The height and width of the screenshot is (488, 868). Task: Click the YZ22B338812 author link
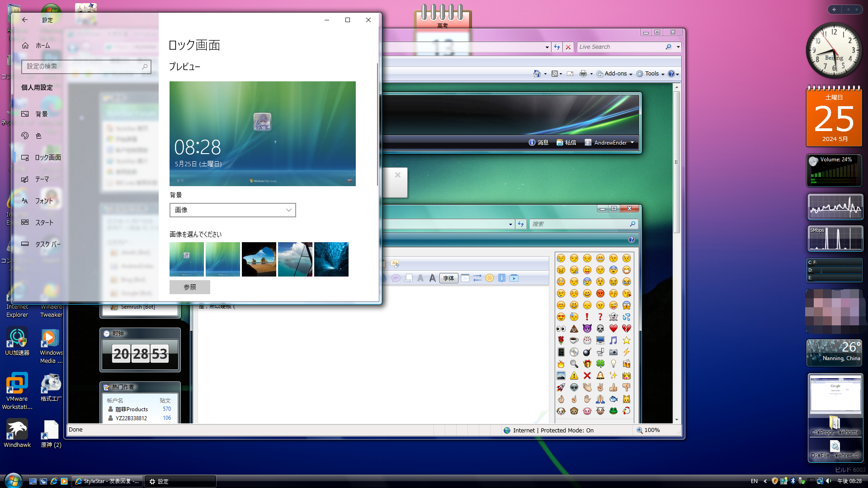pyautogui.click(x=131, y=418)
